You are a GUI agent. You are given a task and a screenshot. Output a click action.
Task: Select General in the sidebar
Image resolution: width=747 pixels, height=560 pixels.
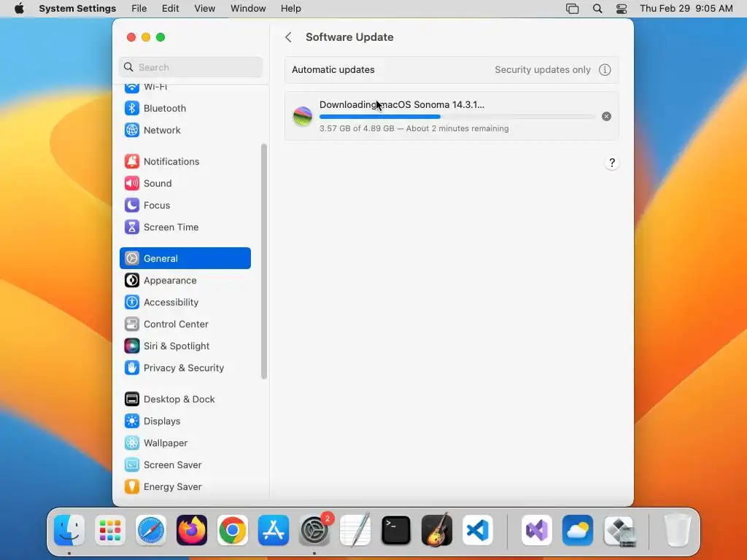(x=185, y=258)
